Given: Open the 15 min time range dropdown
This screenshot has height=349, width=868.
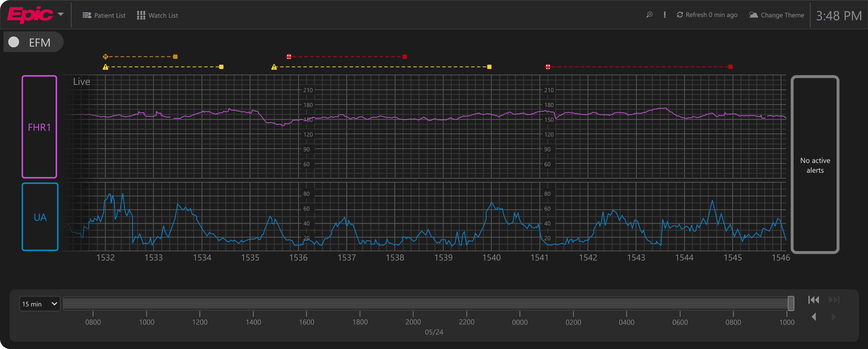Looking at the screenshot, I should click(39, 304).
